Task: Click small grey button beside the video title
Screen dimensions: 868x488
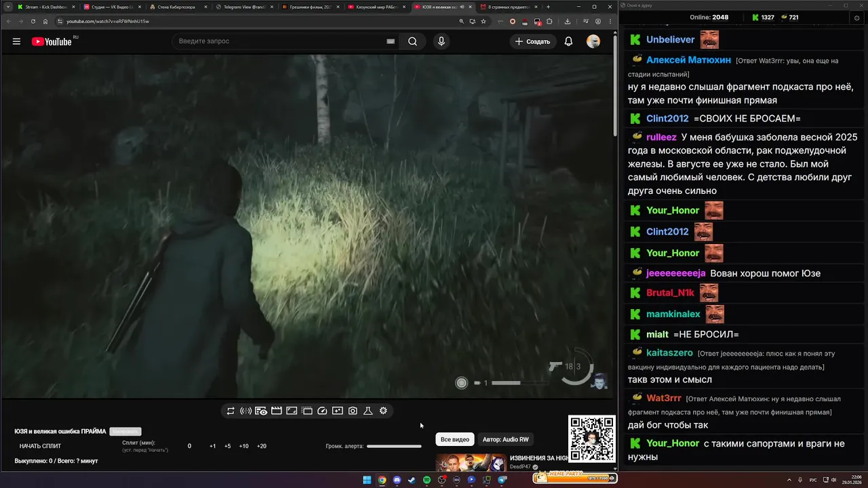Action: pyautogui.click(x=125, y=431)
